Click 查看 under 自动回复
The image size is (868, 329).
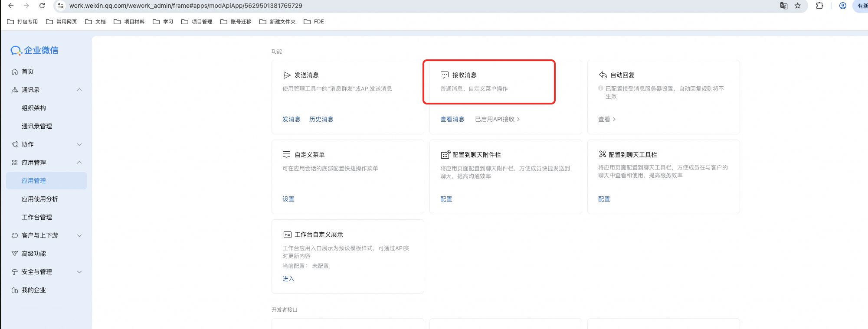click(607, 119)
